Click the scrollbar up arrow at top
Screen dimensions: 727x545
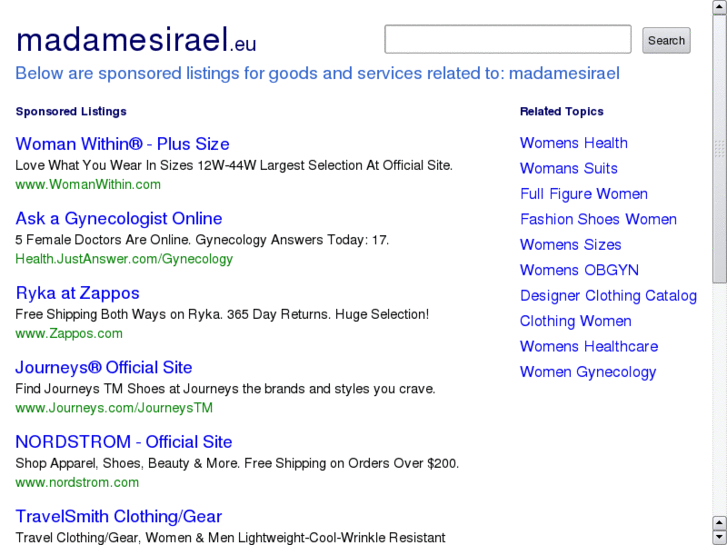click(x=720, y=7)
